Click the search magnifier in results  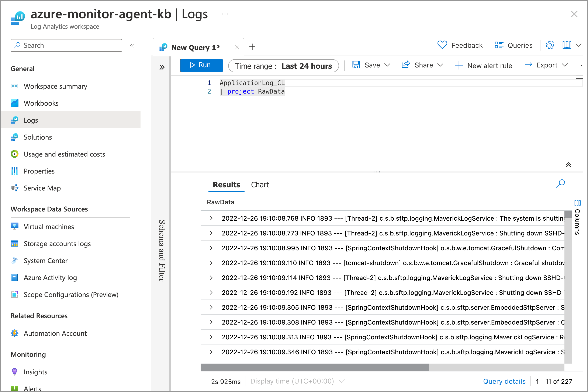click(x=560, y=183)
